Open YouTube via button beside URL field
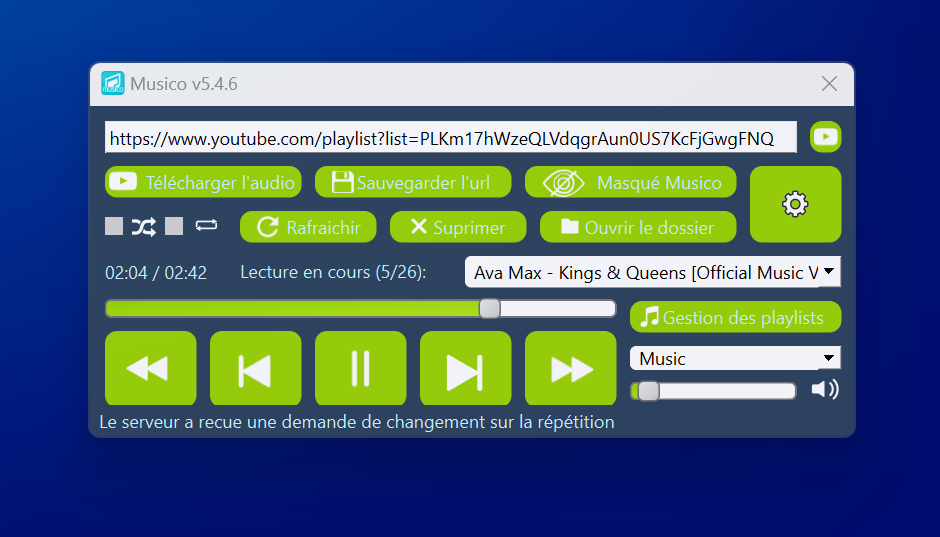Image resolution: width=940 pixels, height=537 pixels. click(825, 137)
